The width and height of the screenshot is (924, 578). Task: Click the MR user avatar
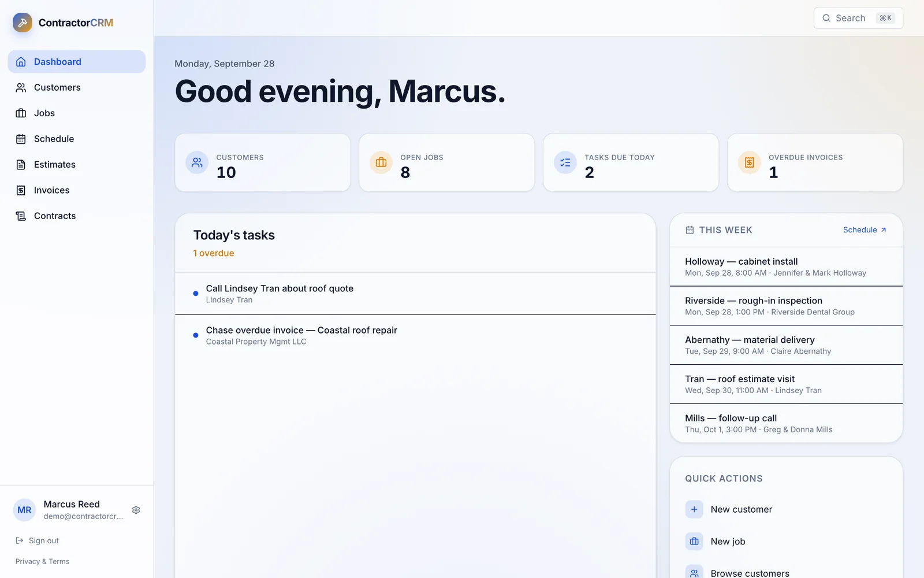[24, 510]
